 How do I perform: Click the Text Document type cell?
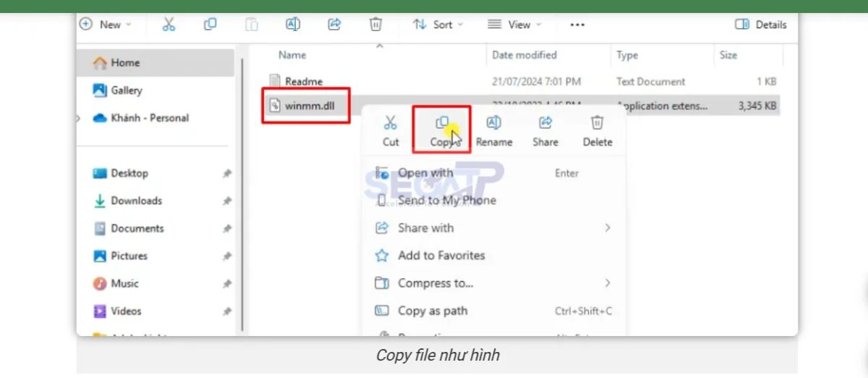(651, 82)
